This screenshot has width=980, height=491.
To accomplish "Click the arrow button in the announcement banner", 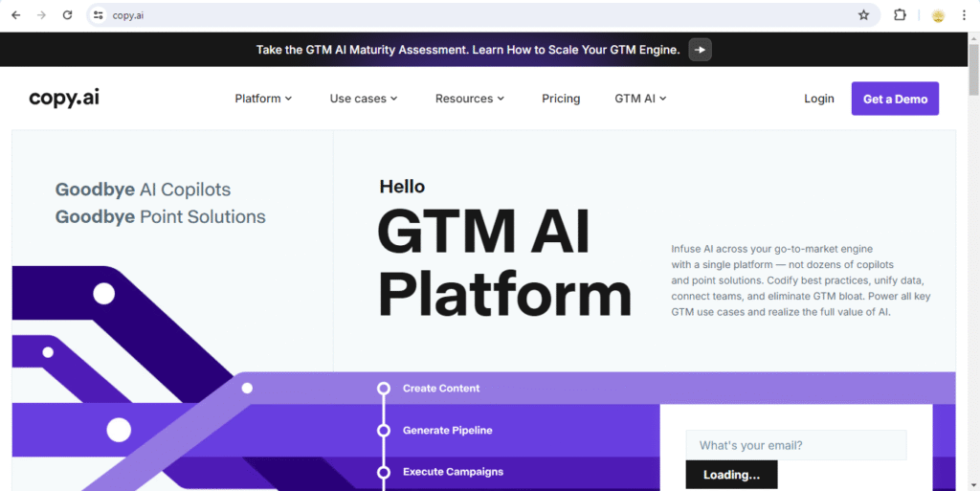I will (700, 50).
